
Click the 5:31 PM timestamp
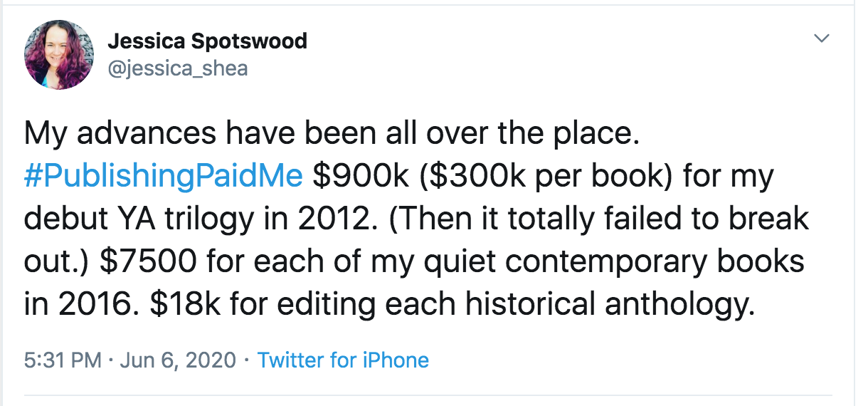coord(63,360)
